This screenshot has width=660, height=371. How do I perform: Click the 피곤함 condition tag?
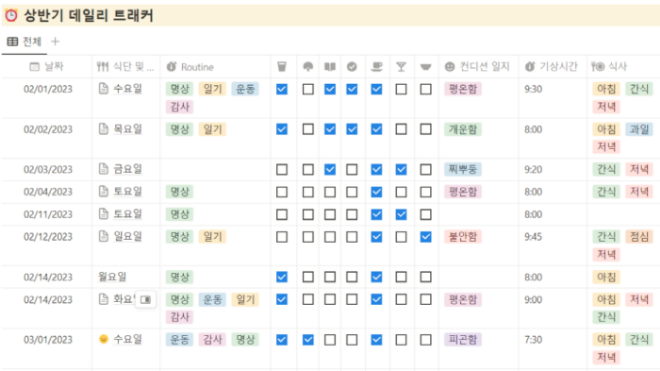[x=463, y=339]
